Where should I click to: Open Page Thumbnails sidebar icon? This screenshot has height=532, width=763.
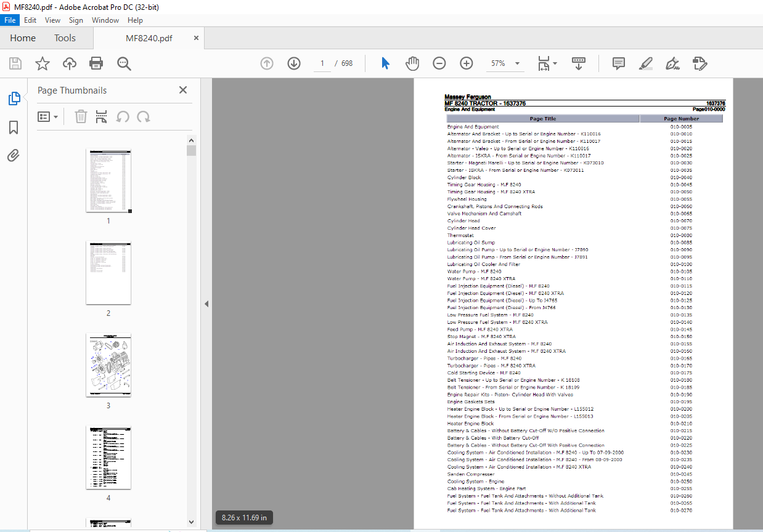click(x=14, y=99)
